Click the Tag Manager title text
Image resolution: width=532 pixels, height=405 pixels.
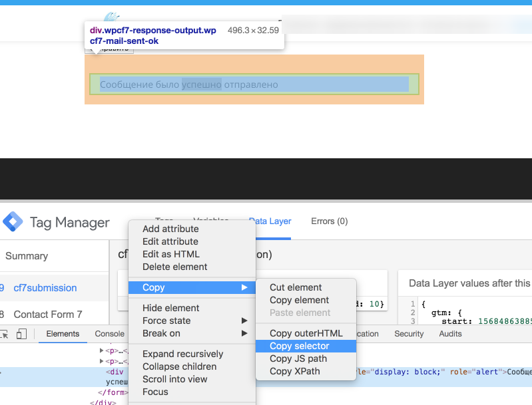(69, 222)
